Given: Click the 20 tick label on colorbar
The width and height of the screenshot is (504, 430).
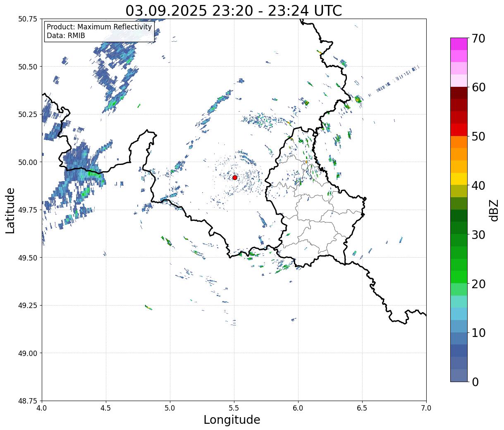Looking at the screenshot, I should [x=478, y=284].
